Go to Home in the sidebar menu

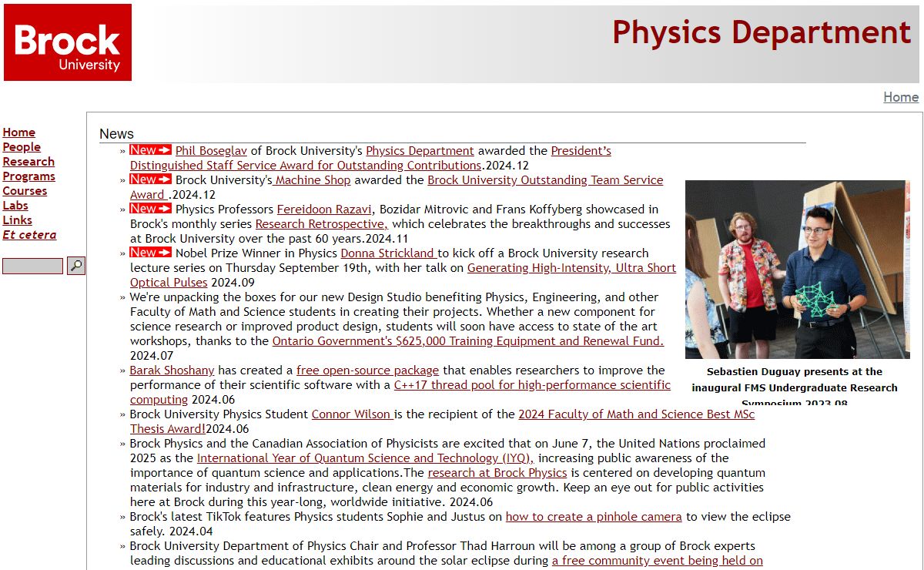(18, 132)
